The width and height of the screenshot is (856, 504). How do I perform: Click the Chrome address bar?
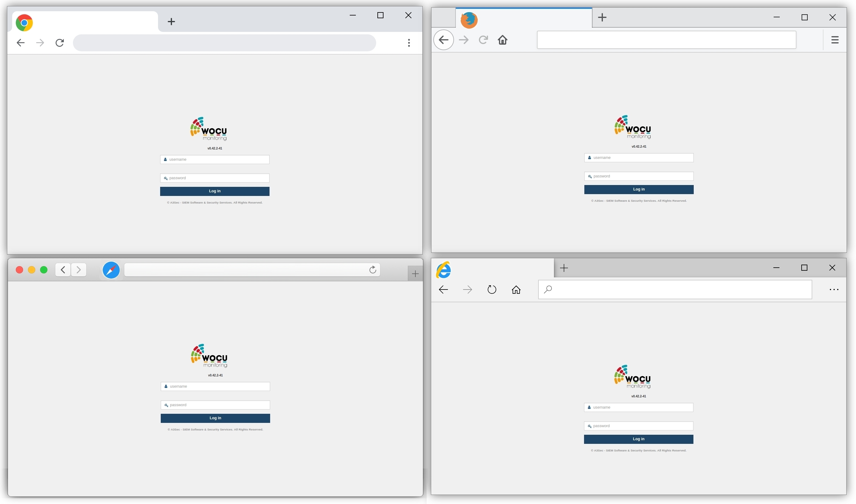(225, 43)
